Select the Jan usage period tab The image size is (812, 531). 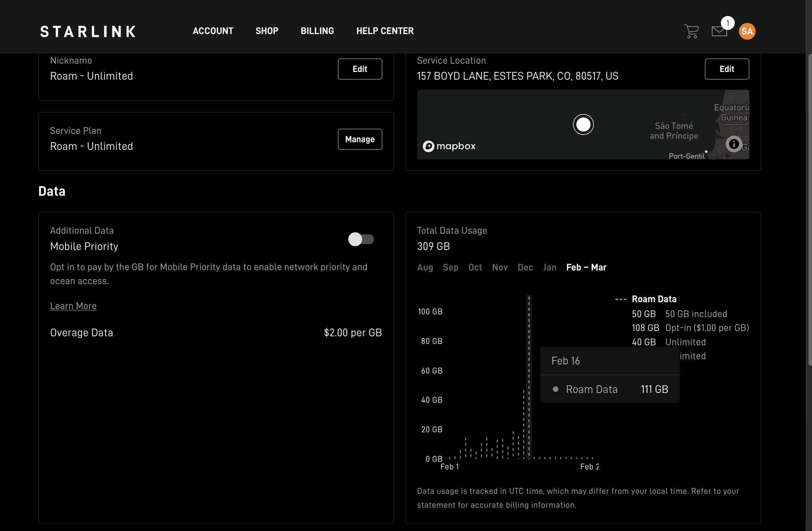(x=549, y=267)
